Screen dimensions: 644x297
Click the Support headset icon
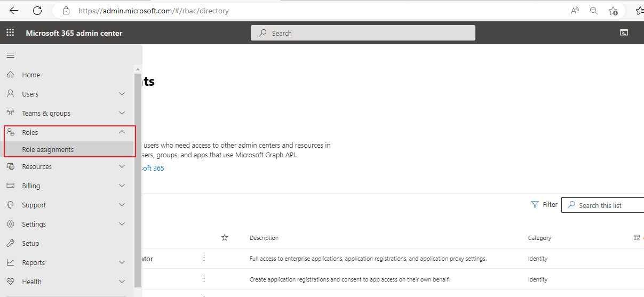pyautogui.click(x=10, y=205)
